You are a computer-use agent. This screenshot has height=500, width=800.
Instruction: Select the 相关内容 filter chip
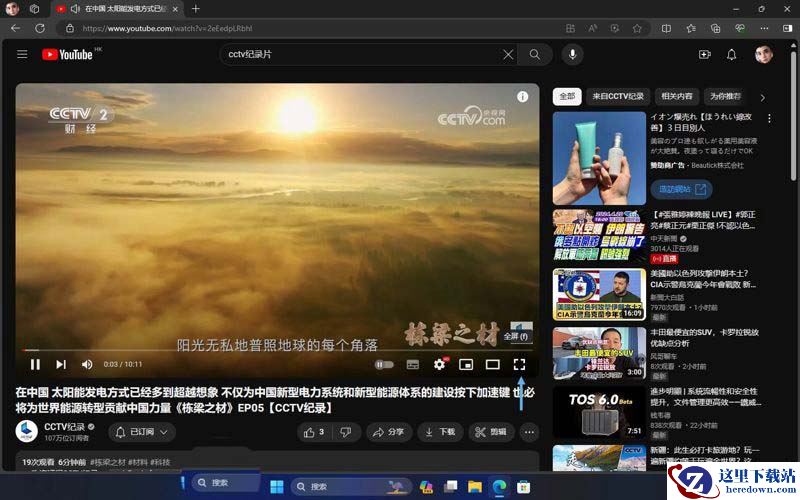[x=677, y=96]
